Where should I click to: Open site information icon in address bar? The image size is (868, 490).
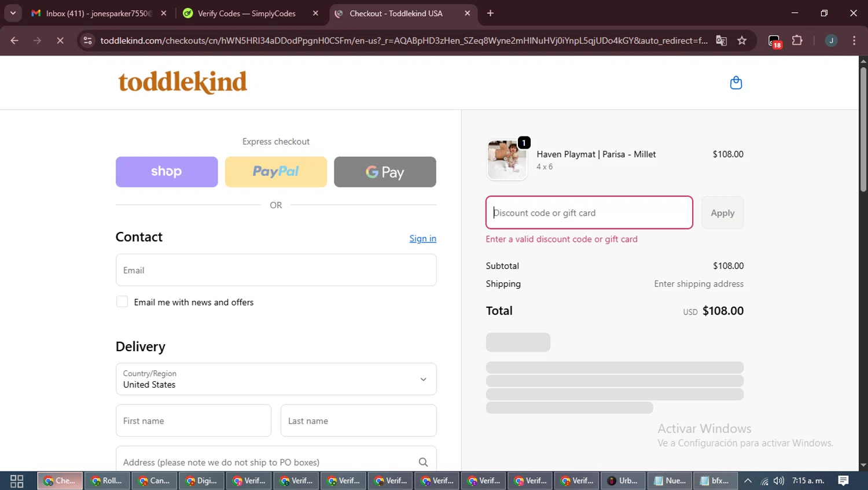click(87, 40)
